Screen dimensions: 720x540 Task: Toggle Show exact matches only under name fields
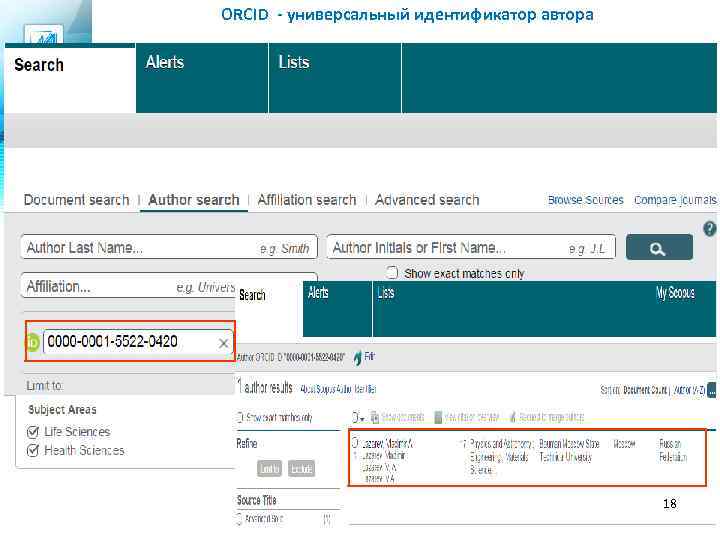392,273
